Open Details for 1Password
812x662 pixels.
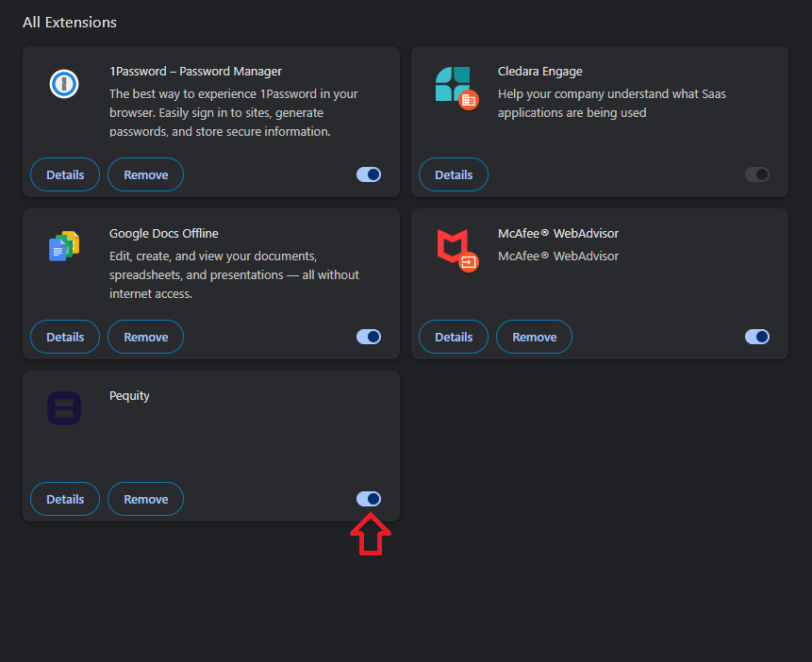65,174
